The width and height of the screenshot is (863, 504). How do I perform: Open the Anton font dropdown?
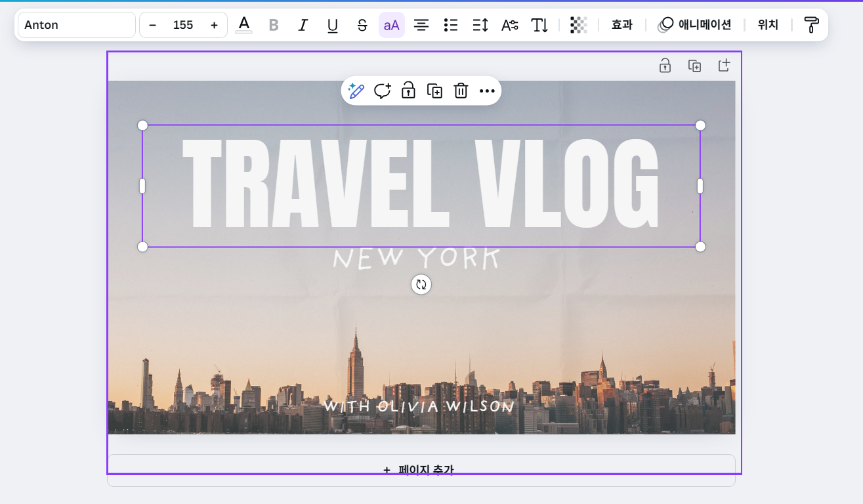75,25
